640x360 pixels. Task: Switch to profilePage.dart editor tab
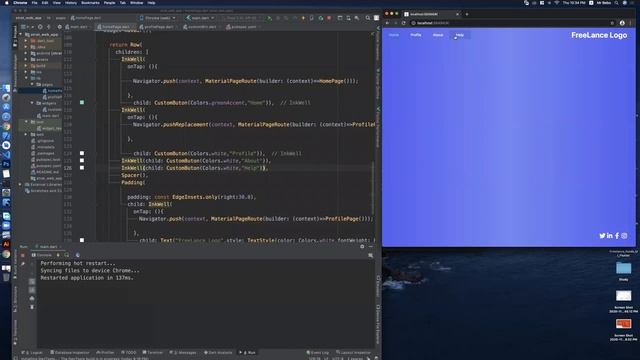(158, 27)
